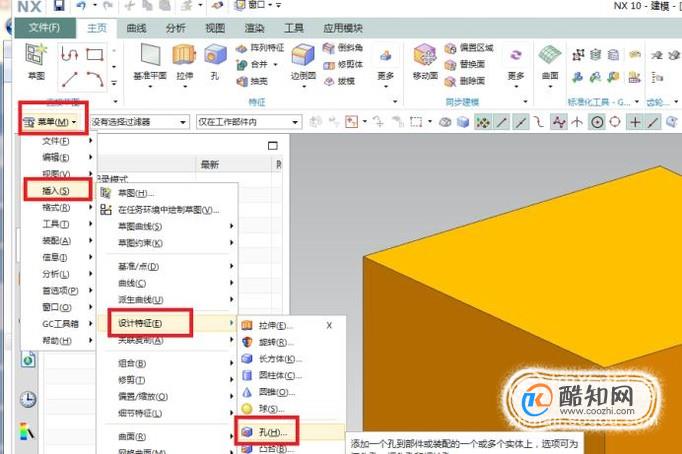Screen dimensions: 682x454
Task: Toggle the end point snap button
Action: coord(501,122)
